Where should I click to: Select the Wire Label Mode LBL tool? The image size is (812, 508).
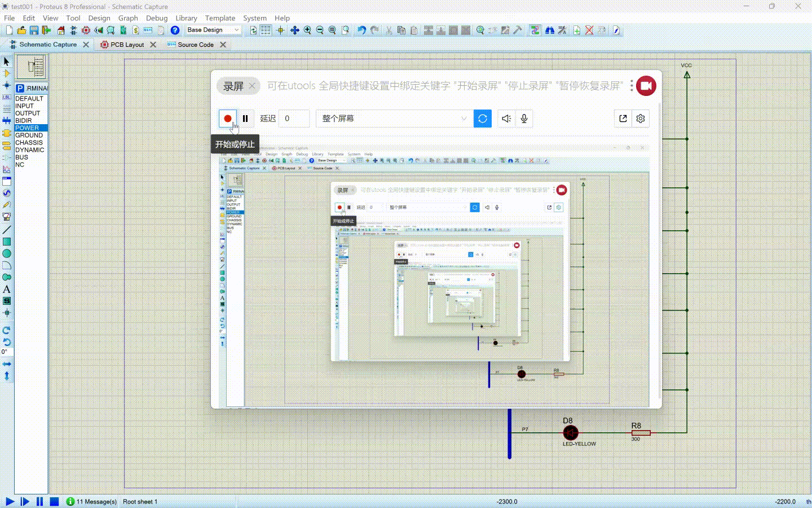[7, 97]
